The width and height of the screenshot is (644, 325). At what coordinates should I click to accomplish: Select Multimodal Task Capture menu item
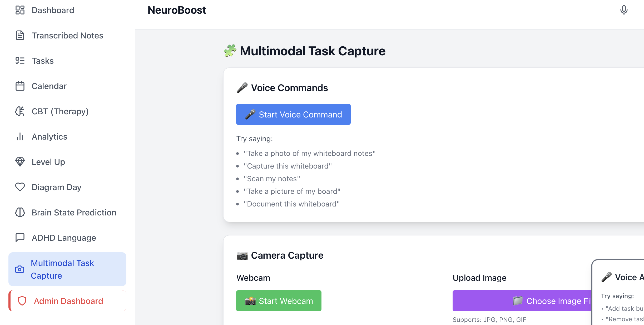(62, 269)
